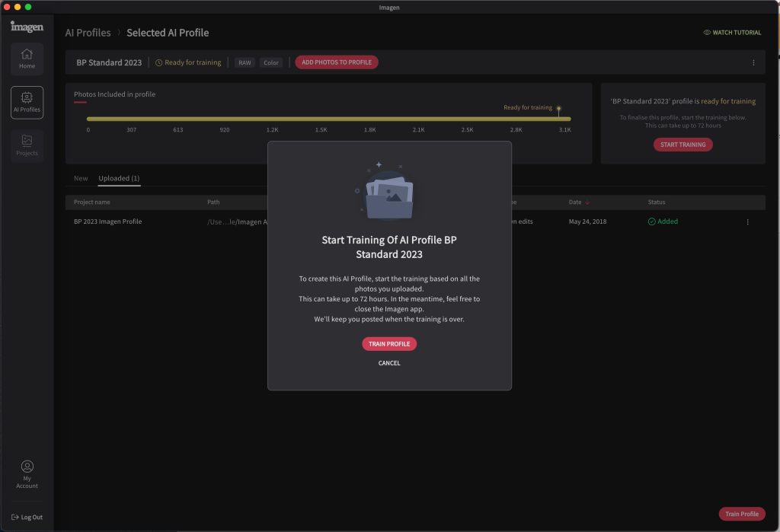Click the 1.5K progress scale label
This screenshot has width=780, height=532.
(321, 130)
